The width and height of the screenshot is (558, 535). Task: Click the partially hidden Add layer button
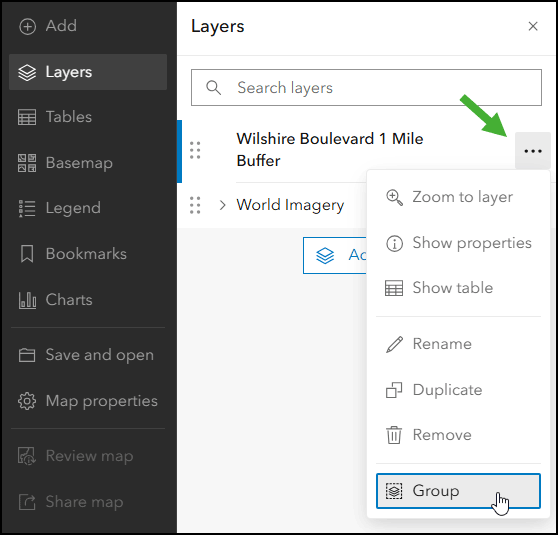tap(335, 255)
